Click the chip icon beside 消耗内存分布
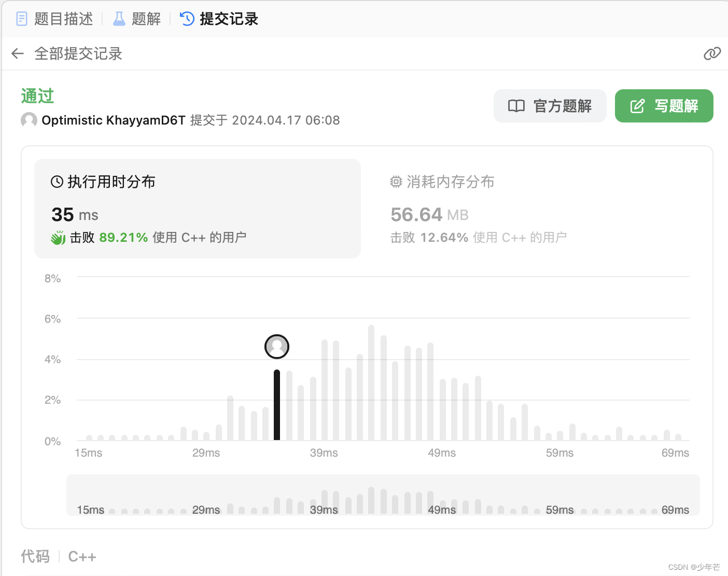 point(396,182)
